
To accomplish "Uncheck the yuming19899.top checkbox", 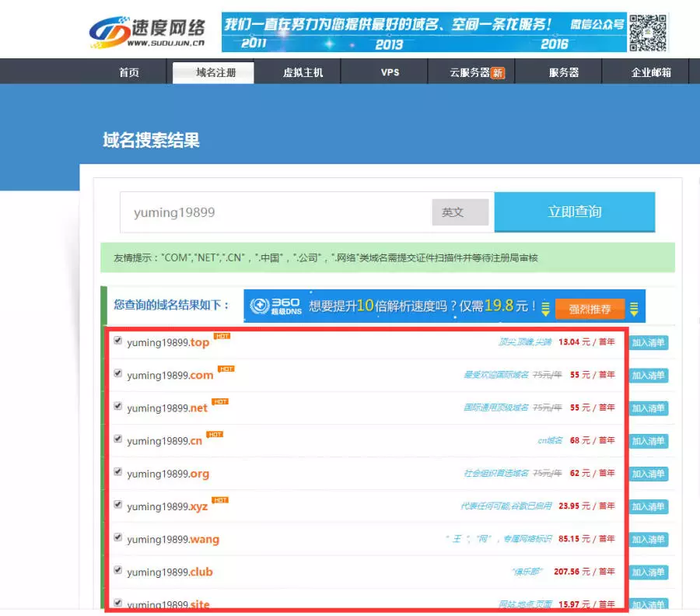I will coord(118,340).
